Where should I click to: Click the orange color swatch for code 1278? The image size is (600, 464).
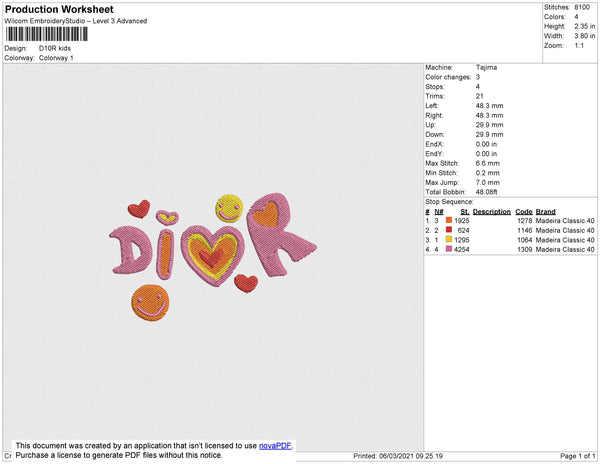click(x=449, y=220)
